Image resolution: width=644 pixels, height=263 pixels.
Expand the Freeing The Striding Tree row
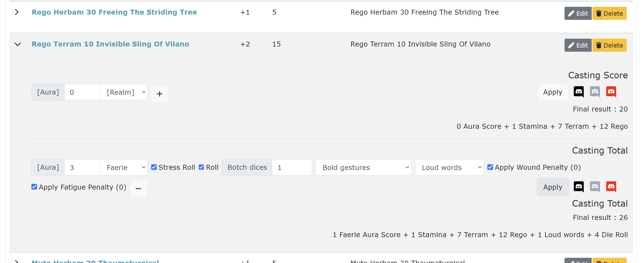click(17, 12)
